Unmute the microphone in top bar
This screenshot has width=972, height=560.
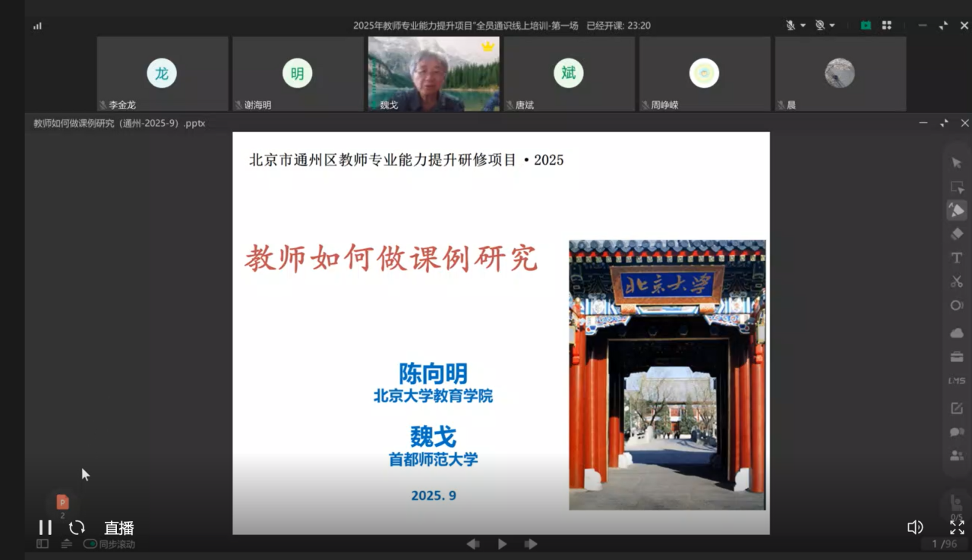(791, 25)
